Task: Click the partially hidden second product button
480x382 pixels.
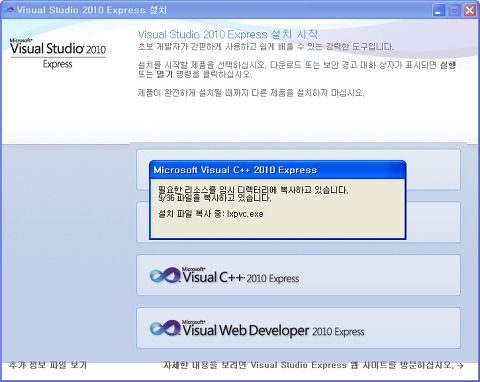Action: [x=433, y=222]
